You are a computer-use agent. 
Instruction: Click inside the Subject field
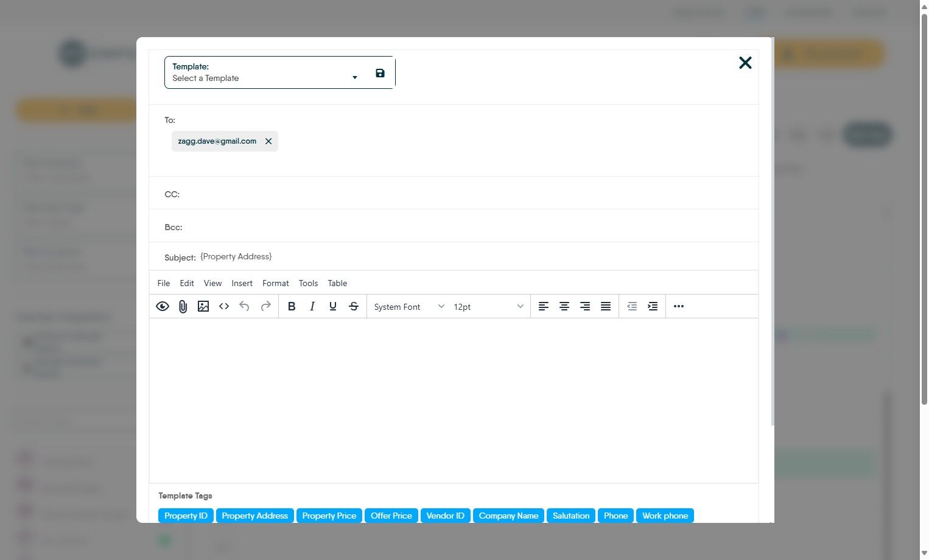[x=365, y=256]
